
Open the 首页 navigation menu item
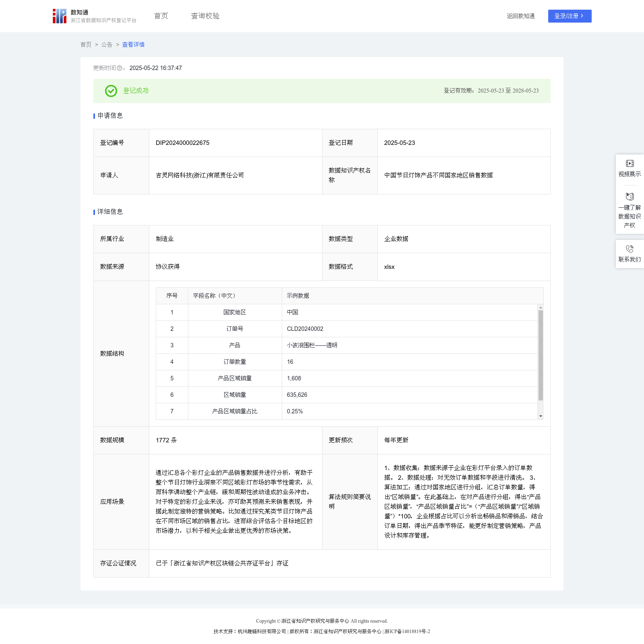[x=161, y=16]
